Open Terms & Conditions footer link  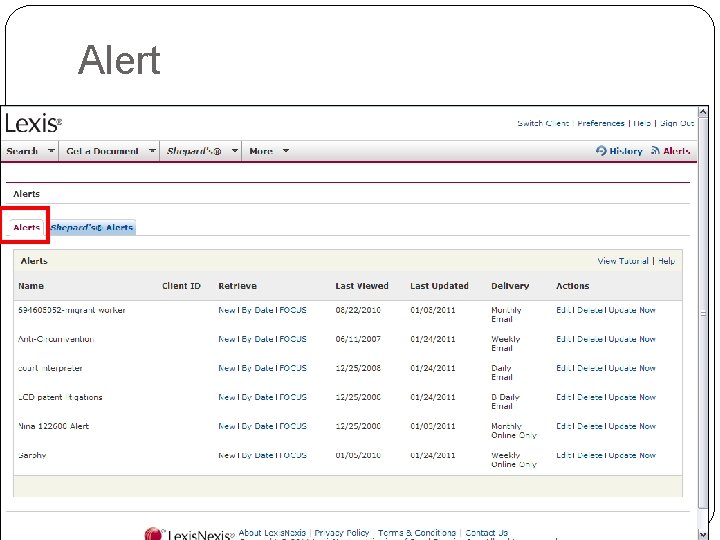416,533
